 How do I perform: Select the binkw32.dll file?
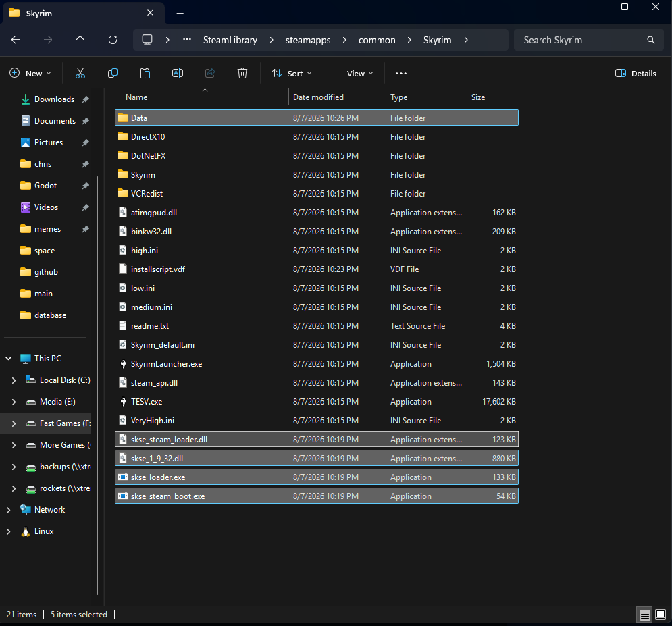317,232
